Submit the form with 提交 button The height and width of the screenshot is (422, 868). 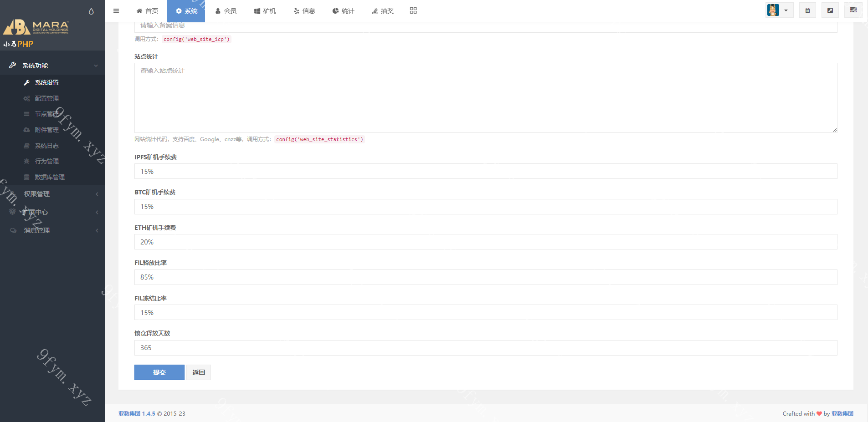[159, 372]
